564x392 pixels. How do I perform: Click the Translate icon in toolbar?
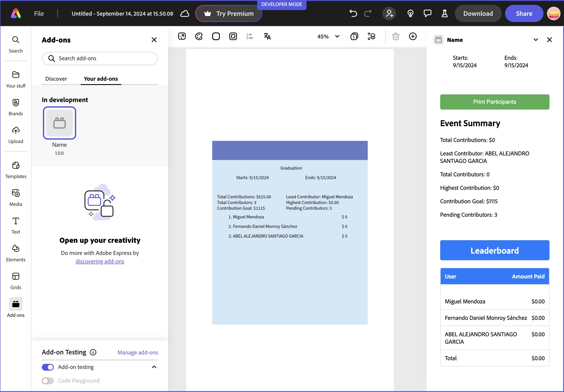click(x=267, y=36)
